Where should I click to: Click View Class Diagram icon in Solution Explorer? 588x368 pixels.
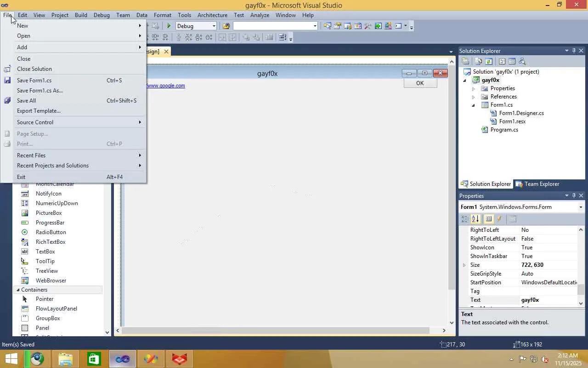click(522, 61)
